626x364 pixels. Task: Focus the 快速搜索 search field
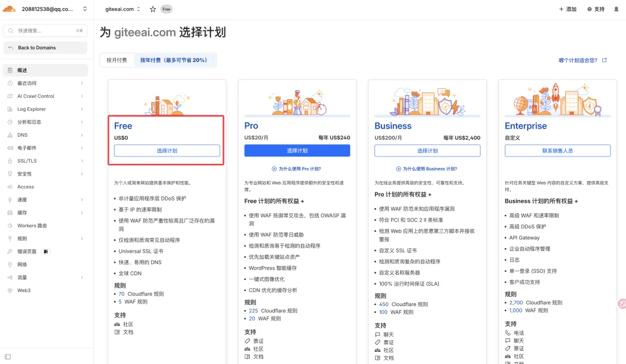point(45,31)
